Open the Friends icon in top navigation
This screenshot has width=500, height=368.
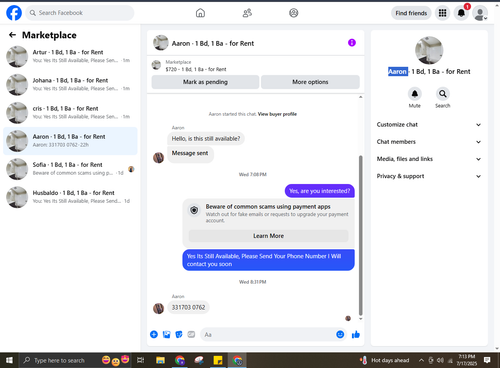tap(247, 13)
